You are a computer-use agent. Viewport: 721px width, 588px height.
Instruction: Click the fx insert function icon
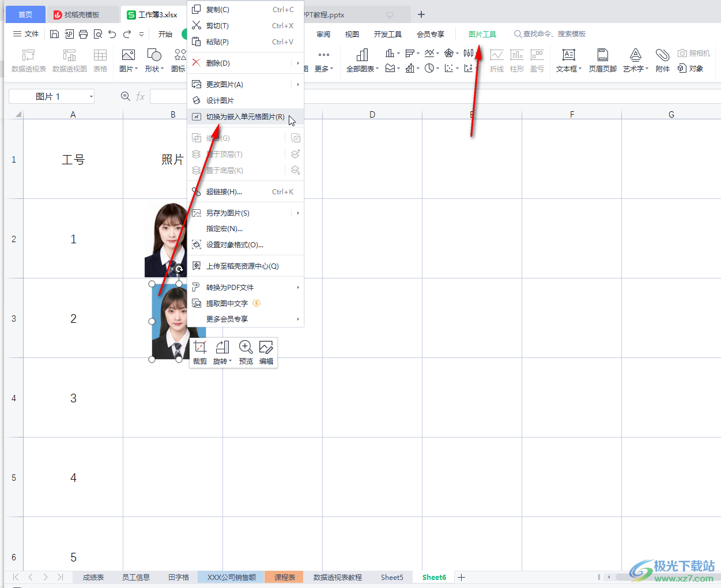pos(141,96)
